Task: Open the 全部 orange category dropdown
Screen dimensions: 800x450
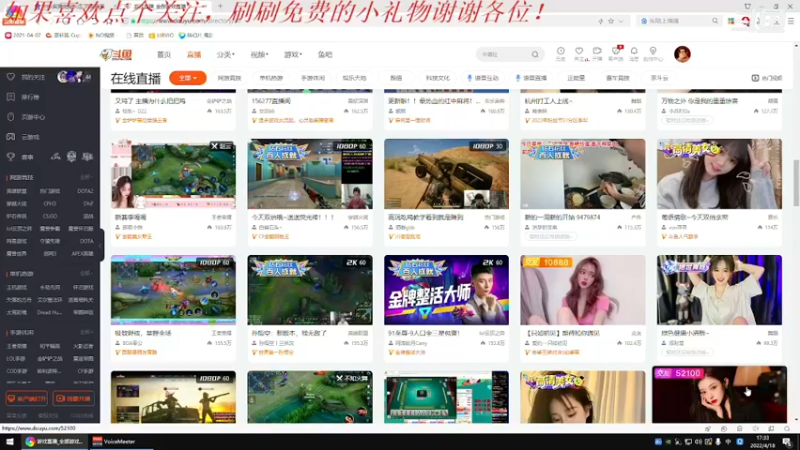Action: (188, 78)
